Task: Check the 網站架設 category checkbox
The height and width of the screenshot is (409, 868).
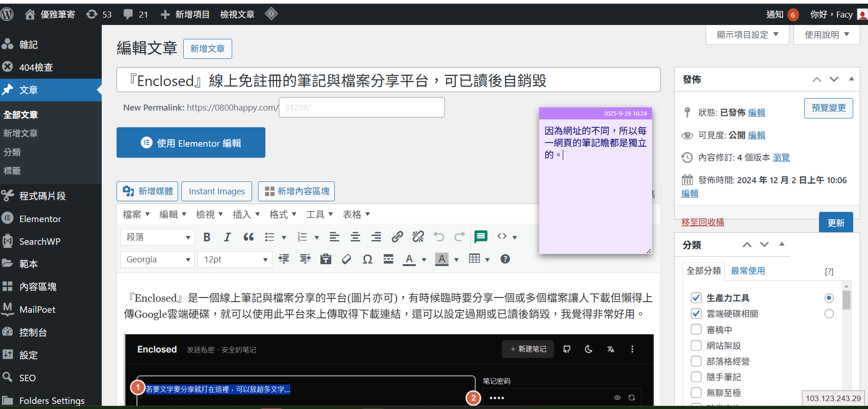Action: click(696, 345)
